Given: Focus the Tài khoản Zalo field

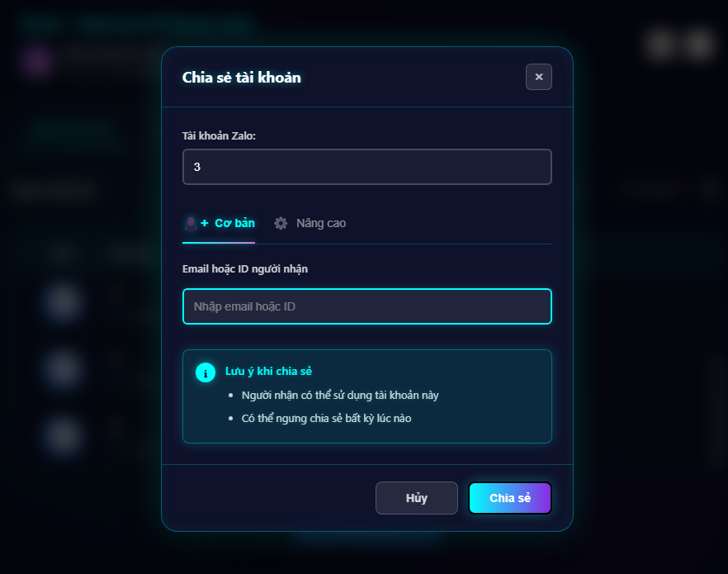Looking at the screenshot, I should 366,167.
